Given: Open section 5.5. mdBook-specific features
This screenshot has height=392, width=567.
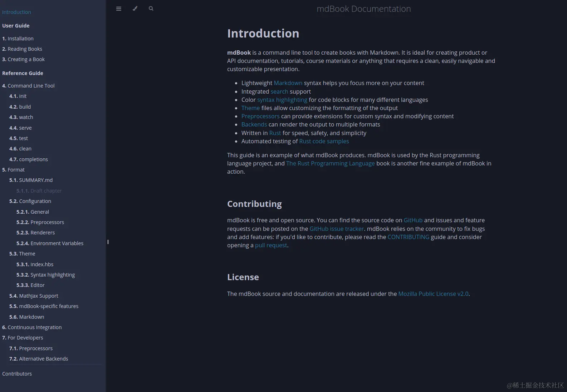Looking at the screenshot, I should coord(44,306).
